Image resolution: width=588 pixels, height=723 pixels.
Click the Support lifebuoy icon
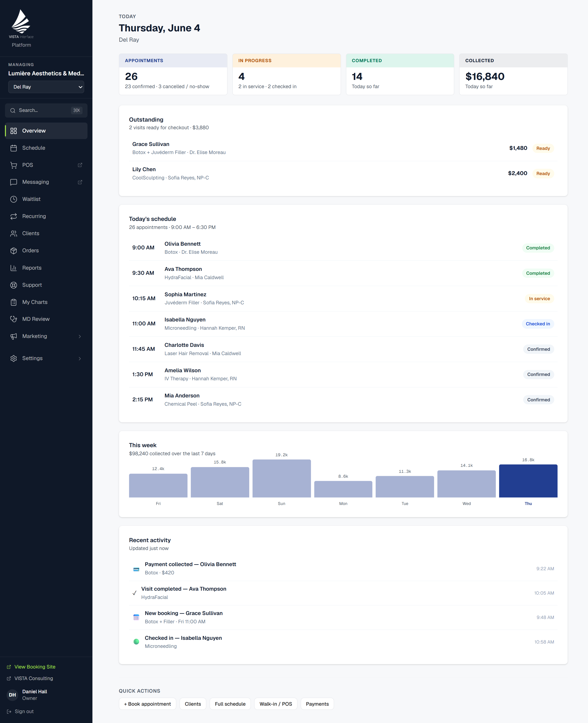tap(14, 285)
